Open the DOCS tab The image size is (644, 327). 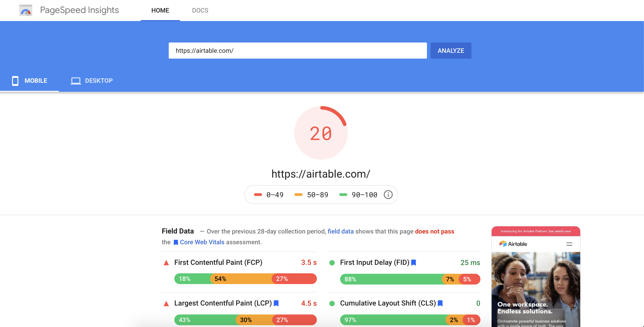tap(200, 10)
